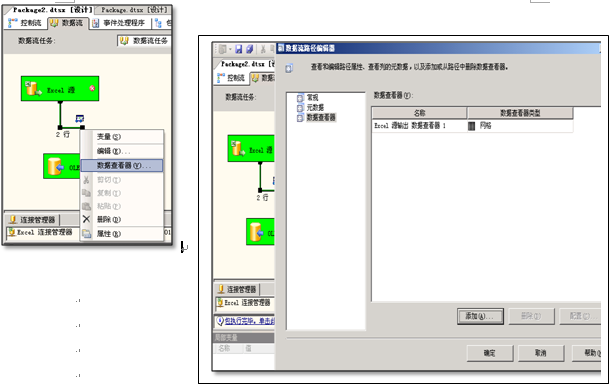Select the OLE DB destination behind the path editor dialog
The width and height of the screenshot is (611, 389).
[x=260, y=232]
